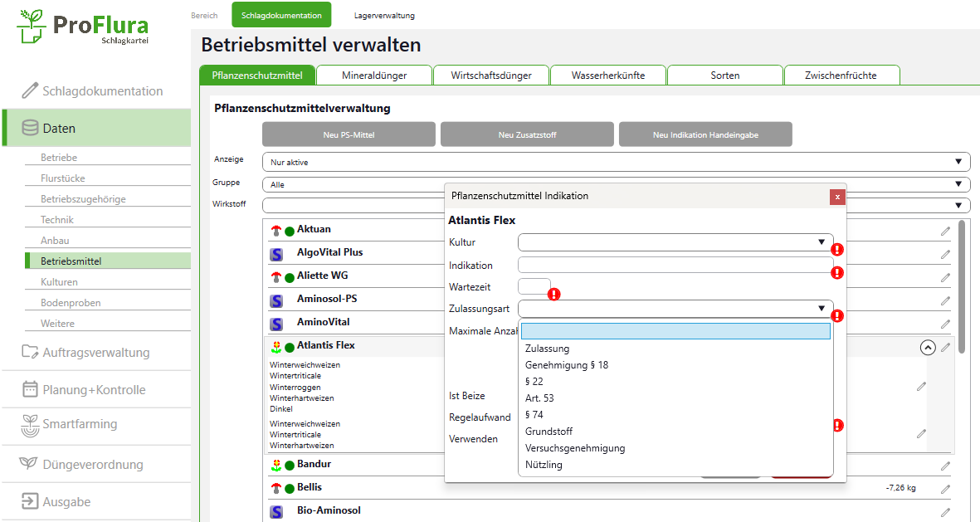
Task: Click the pencil edit icon for Aktuan
Action: coord(945,232)
